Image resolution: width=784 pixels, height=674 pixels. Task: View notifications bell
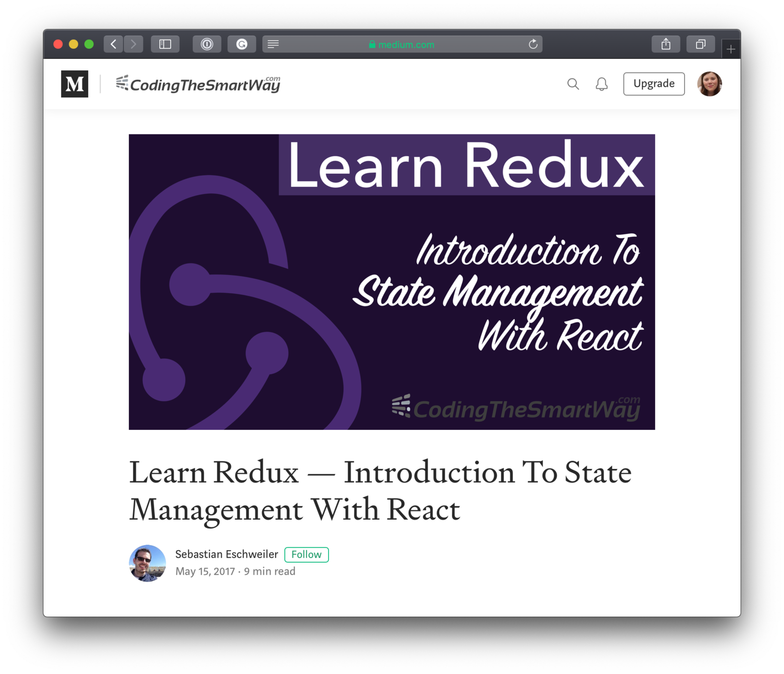coord(602,84)
